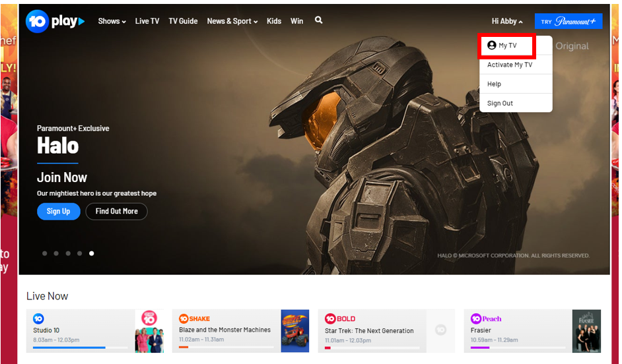This screenshot has width=622, height=364.
Task: Click the 10 Peach channel logo
Action: (486, 318)
